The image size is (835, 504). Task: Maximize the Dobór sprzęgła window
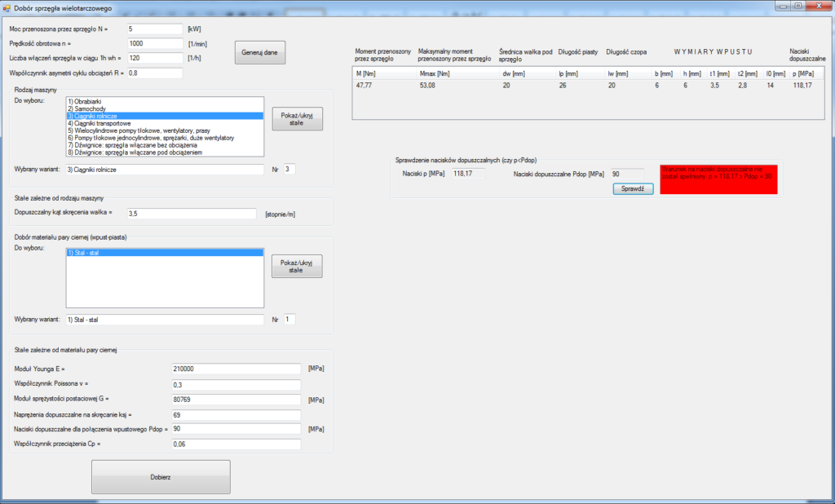(797, 6)
